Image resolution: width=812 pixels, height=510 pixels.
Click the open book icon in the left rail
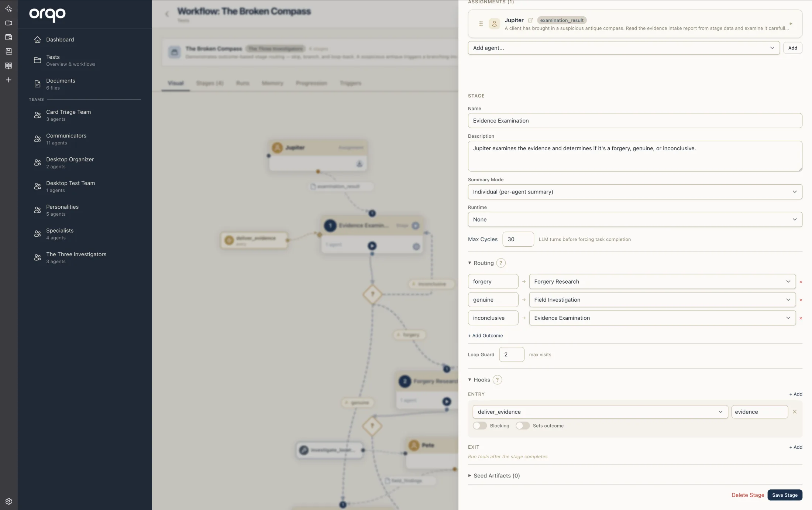coord(9,66)
